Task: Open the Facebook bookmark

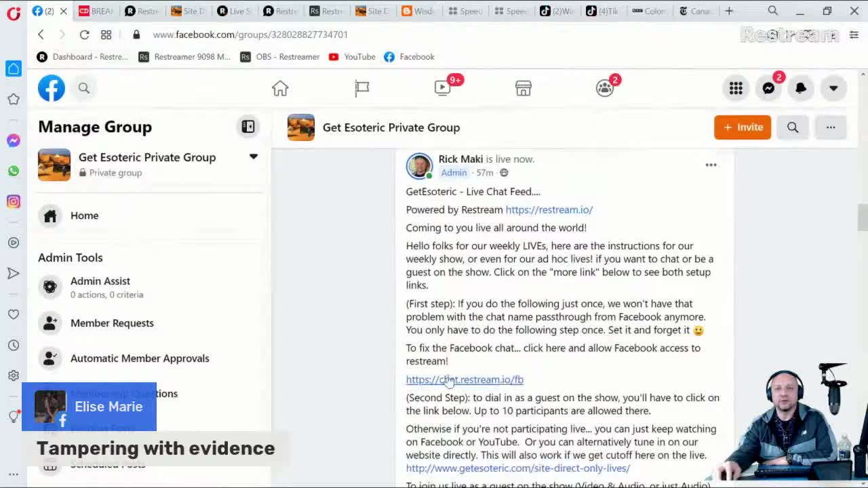Action: (x=409, y=57)
